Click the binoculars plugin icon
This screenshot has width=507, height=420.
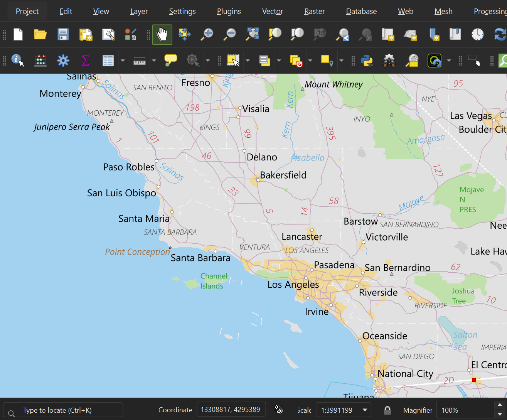pos(389,61)
